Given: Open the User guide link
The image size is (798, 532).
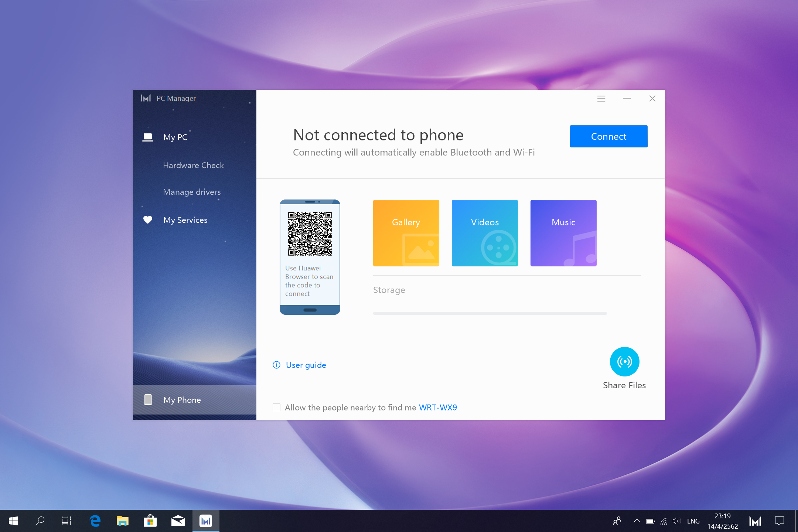Looking at the screenshot, I should click(x=306, y=365).
